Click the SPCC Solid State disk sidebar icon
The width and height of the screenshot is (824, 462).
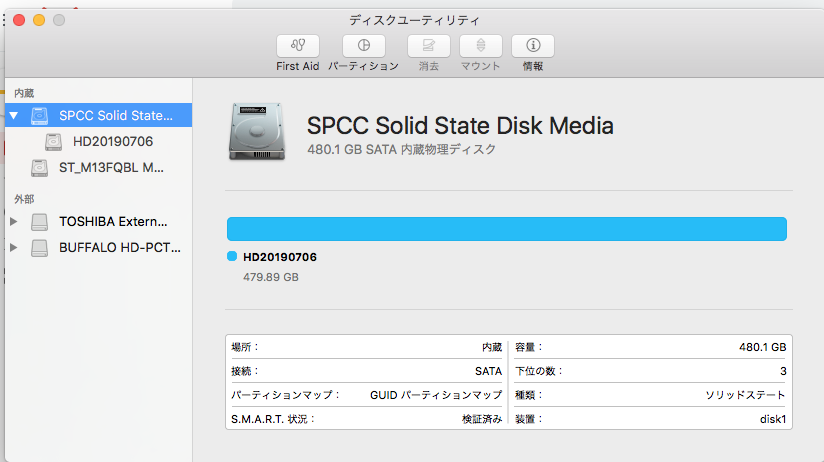pyautogui.click(x=39, y=115)
